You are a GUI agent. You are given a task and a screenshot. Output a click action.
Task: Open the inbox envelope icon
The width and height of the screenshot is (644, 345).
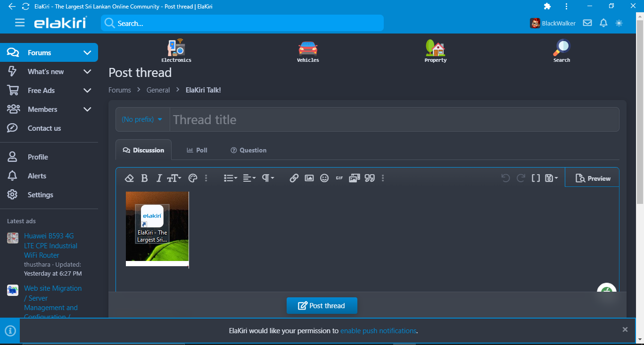(587, 23)
